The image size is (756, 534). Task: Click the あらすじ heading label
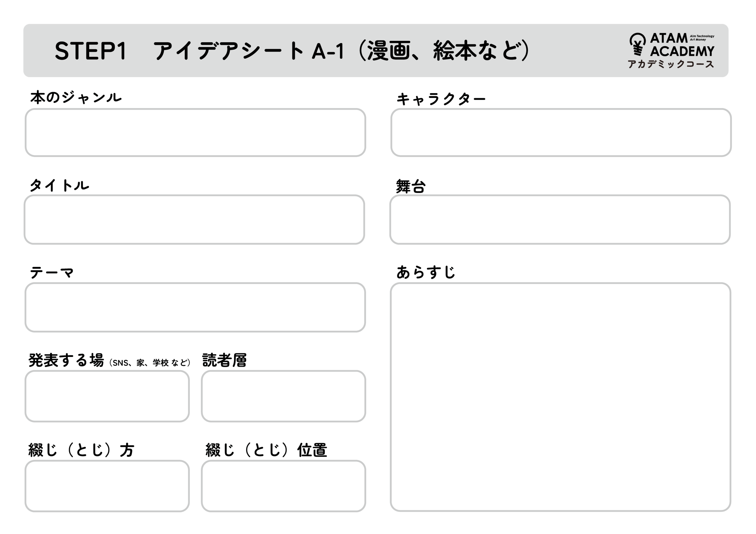coord(426,272)
